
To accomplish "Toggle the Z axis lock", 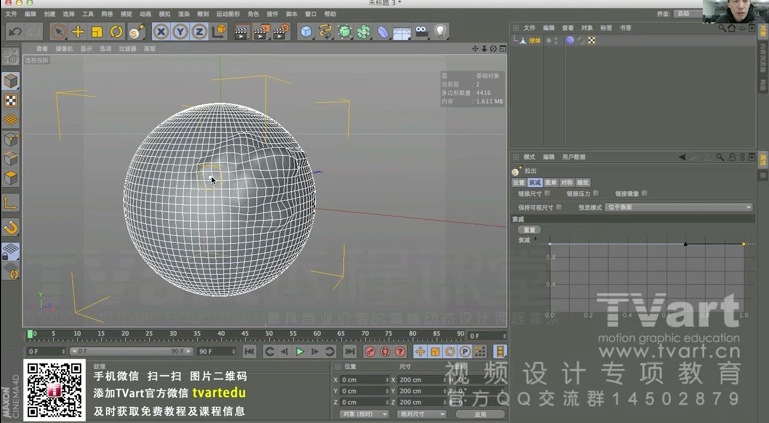I will [199, 32].
